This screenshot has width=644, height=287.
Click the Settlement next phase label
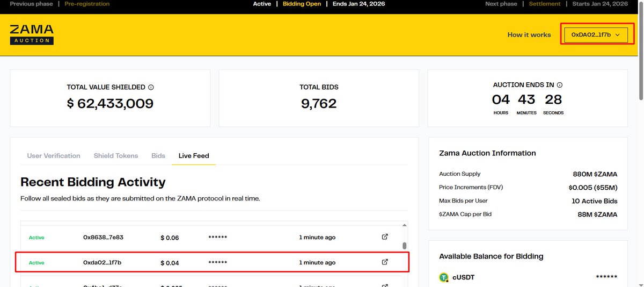545,4
